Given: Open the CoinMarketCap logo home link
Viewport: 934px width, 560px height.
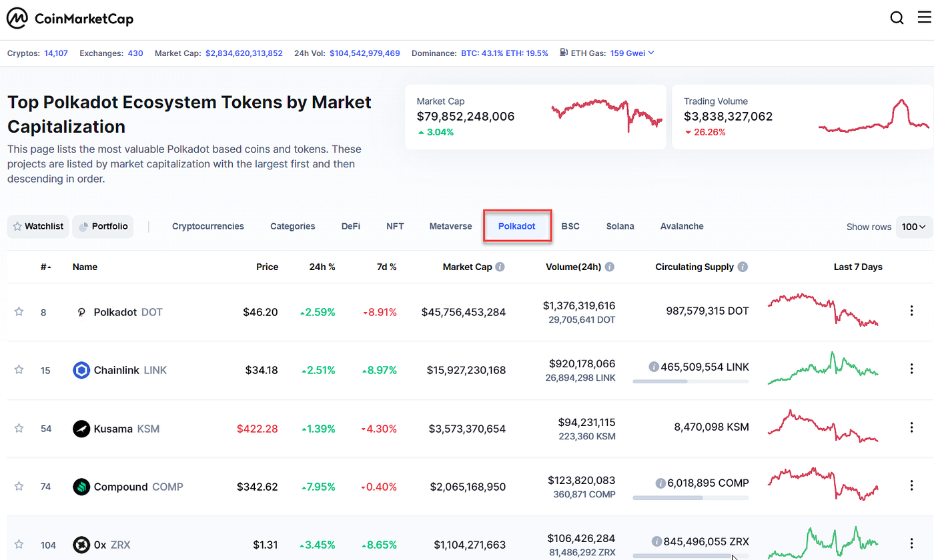Looking at the screenshot, I should (70, 19).
